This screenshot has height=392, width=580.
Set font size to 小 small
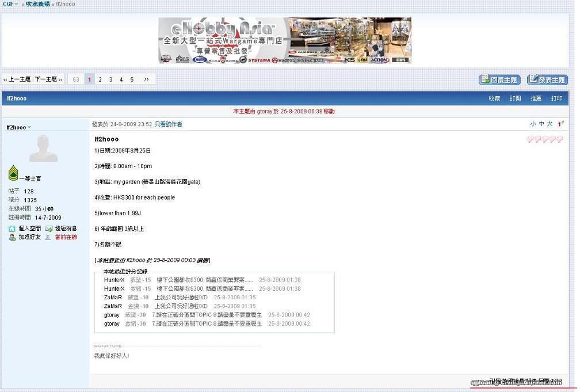point(533,124)
